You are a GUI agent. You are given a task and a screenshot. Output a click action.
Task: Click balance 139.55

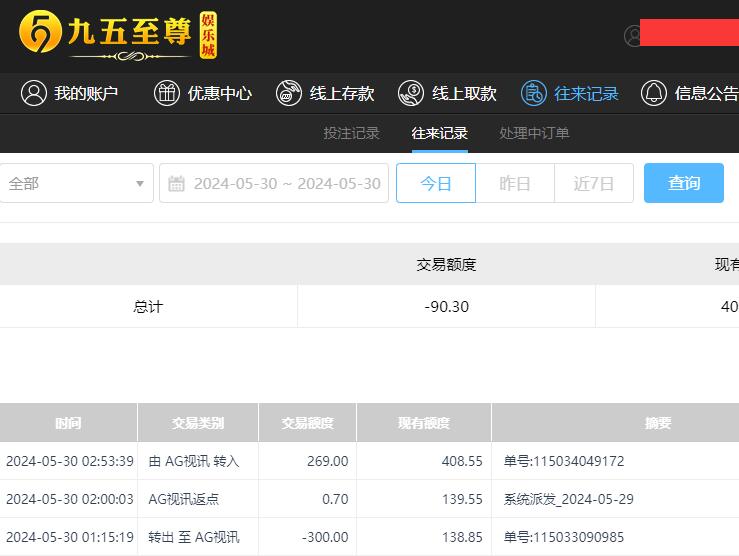tap(462, 499)
